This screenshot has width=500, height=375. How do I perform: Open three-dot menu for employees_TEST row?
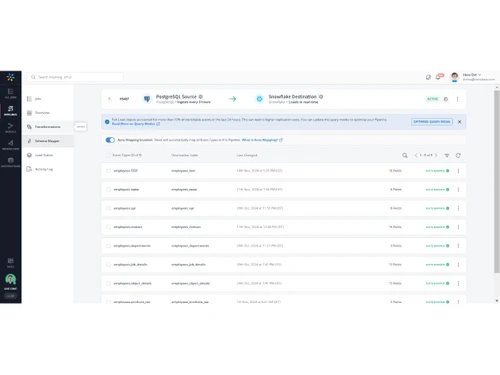pos(458,171)
